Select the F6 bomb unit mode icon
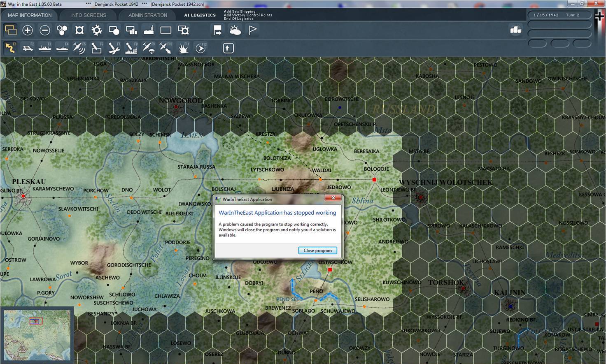Viewport: 606px width, 364px height. [97, 48]
